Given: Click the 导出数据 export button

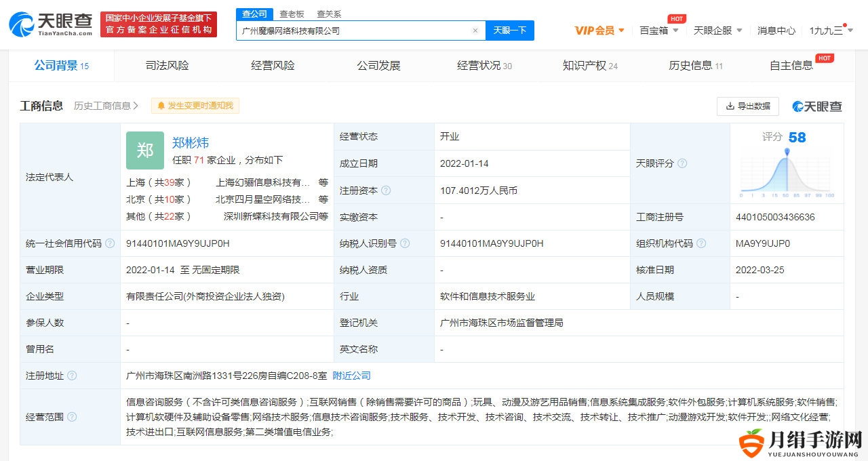Looking at the screenshot, I should click(x=748, y=106).
